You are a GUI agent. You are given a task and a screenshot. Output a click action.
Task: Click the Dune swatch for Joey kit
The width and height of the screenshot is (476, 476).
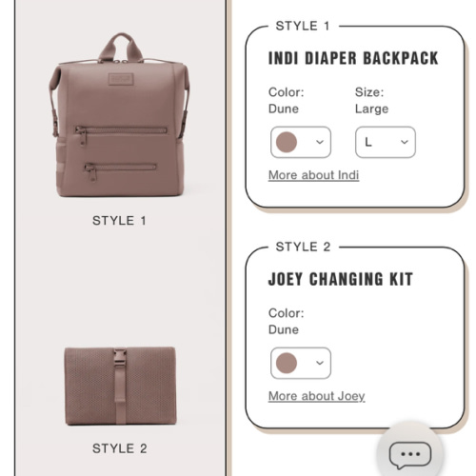pyautogui.click(x=287, y=363)
